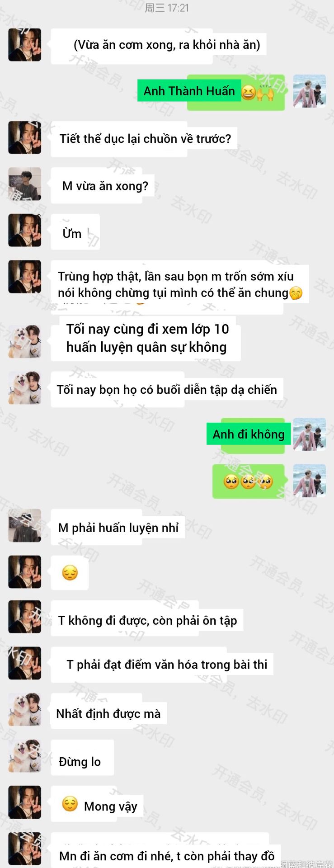Open sender avatar beside 'Anh Thành Huấn' message

[x=309, y=91]
